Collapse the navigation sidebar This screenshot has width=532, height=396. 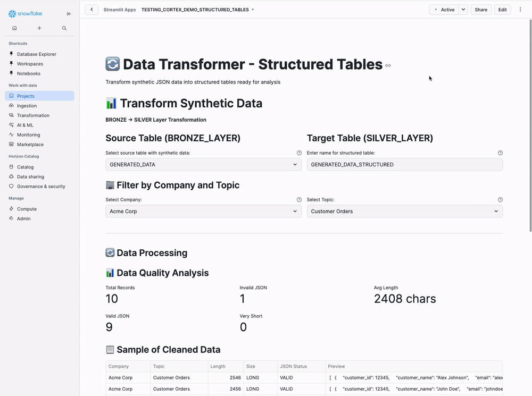point(69,13)
